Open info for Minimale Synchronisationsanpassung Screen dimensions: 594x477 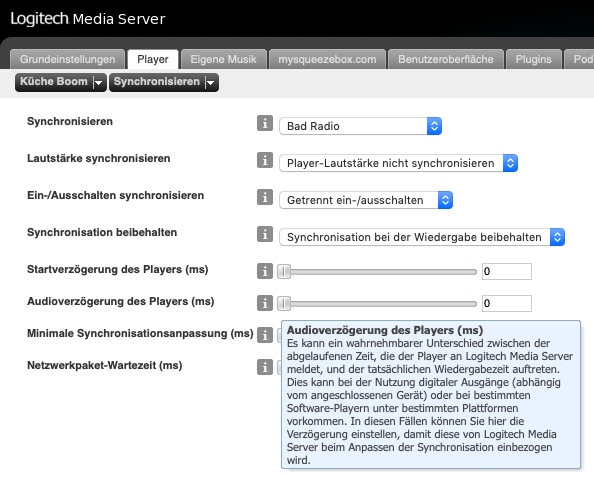(x=265, y=335)
